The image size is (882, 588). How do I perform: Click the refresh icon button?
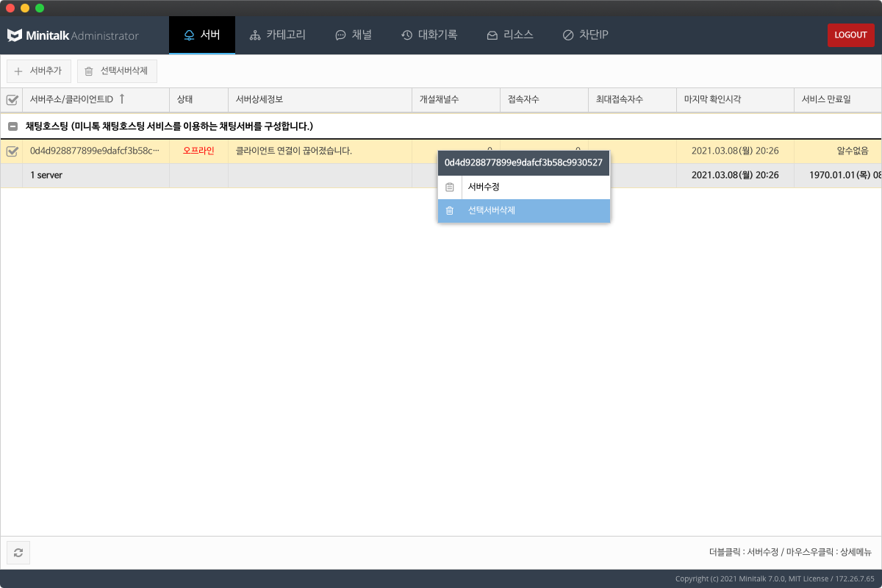[x=18, y=553]
